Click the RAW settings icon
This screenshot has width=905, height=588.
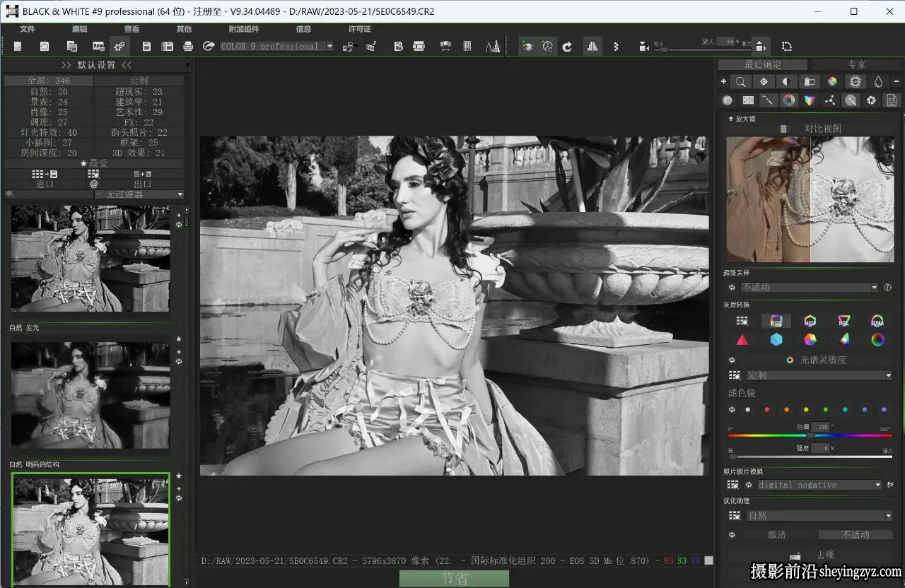99,46
